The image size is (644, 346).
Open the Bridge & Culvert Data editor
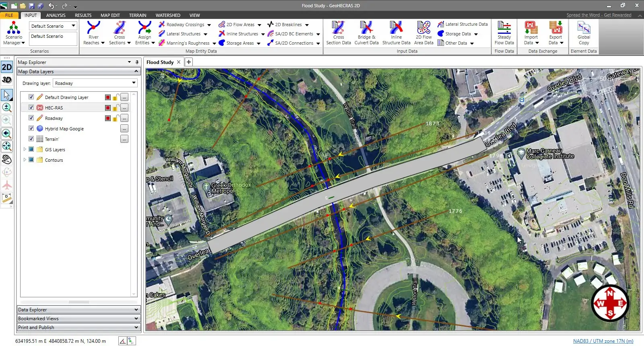click(x=366, y=33)
